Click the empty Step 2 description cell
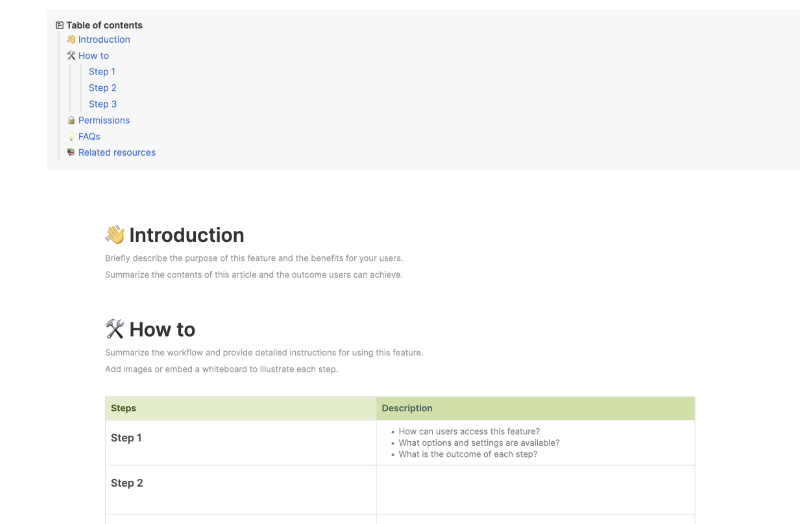Viewport: 800px width, 524px height. [535, 489]
